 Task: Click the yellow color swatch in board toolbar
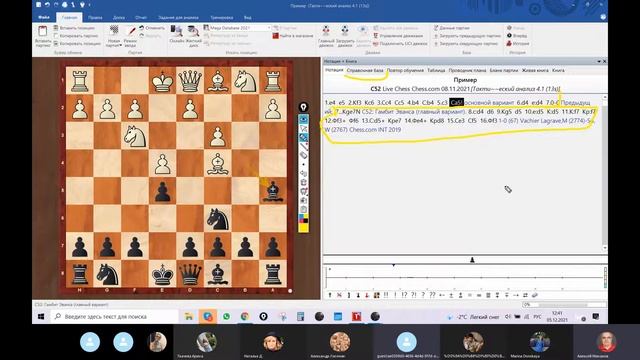pos(303,227)
